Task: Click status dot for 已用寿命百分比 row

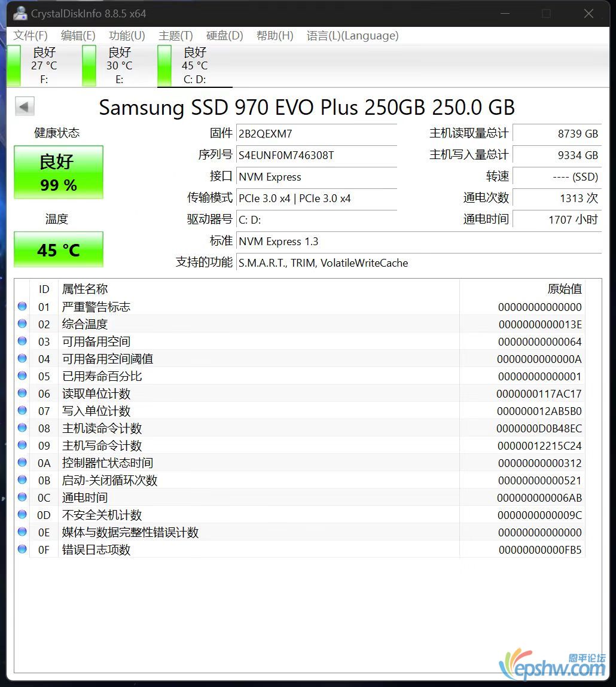Action: click(22, 376)
